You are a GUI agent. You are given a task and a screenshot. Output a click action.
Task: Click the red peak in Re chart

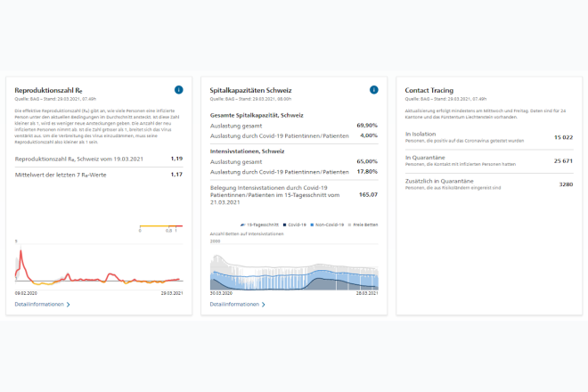click(21, 253)
